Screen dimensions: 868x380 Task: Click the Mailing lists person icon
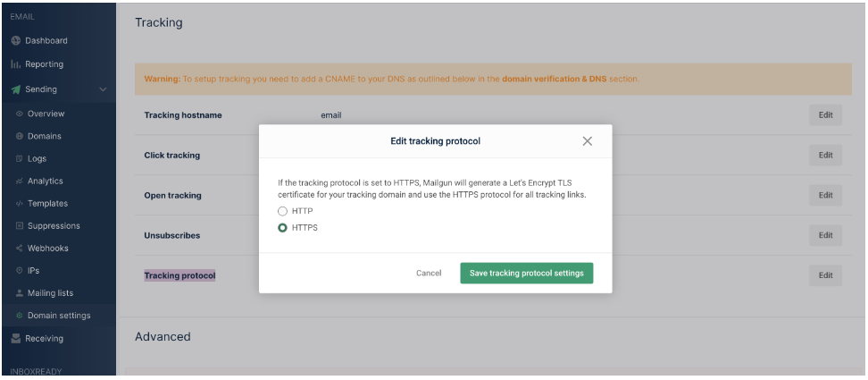(x=20, y=293)
